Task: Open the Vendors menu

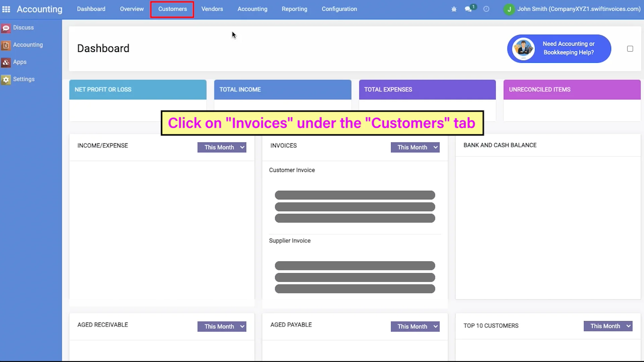Action: tap(212, 9)
